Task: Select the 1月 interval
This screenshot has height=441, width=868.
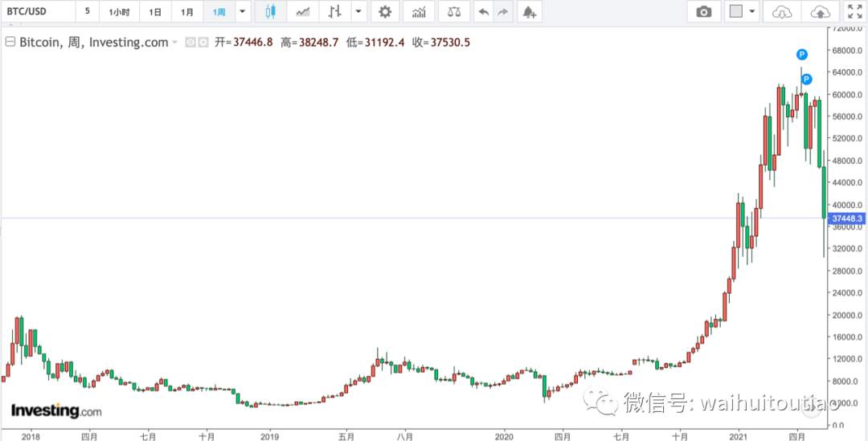Action: tap(187, 11)
